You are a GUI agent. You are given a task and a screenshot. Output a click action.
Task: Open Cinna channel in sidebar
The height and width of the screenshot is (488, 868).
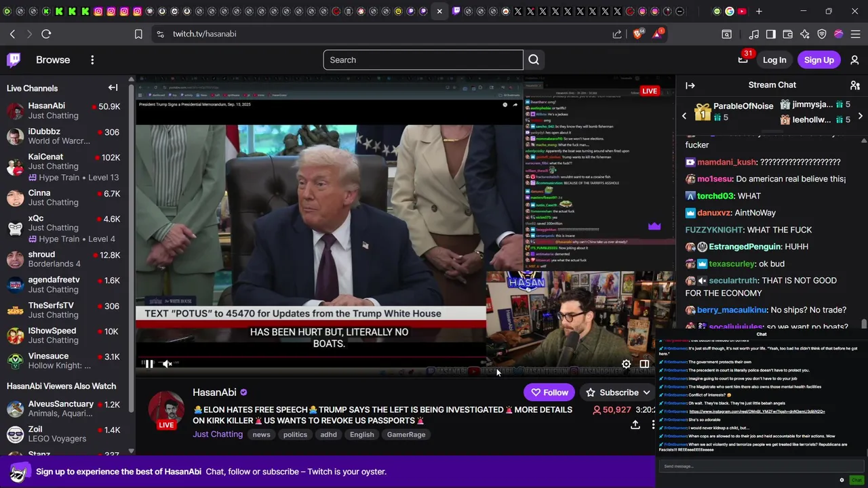[x=64, y=197]
